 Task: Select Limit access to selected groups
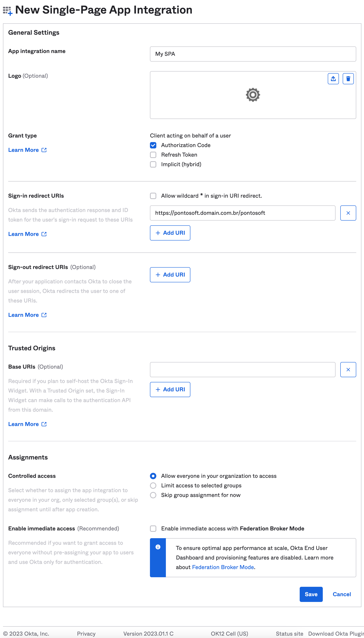coord(153,485)
